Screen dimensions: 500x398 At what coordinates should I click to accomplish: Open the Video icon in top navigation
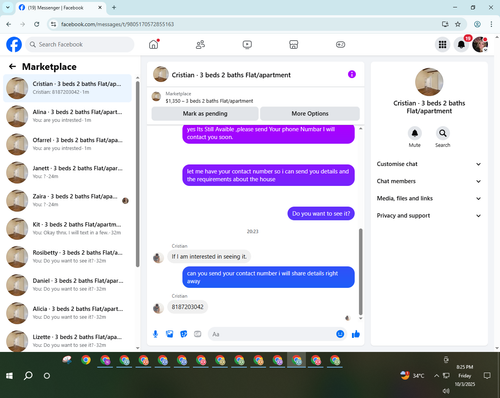click(x=247, y=44)
